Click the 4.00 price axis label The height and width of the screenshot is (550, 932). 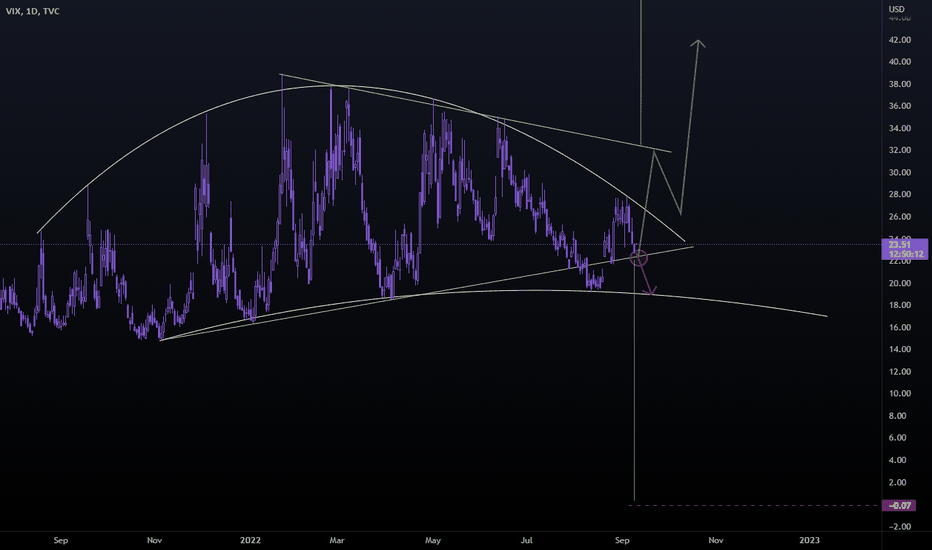898,460
